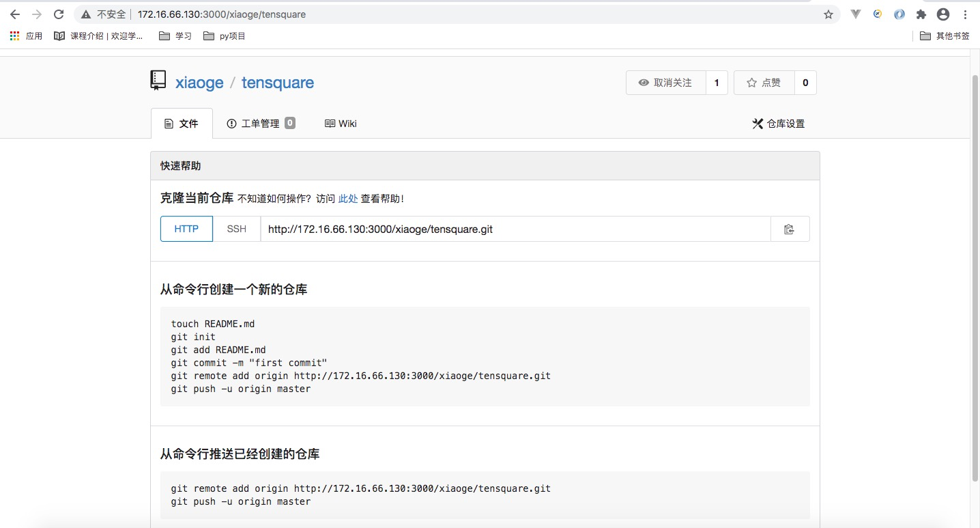
Task: Open the 应用 apps shortcut
Action: pyautogui.click(x=26, y=36)
